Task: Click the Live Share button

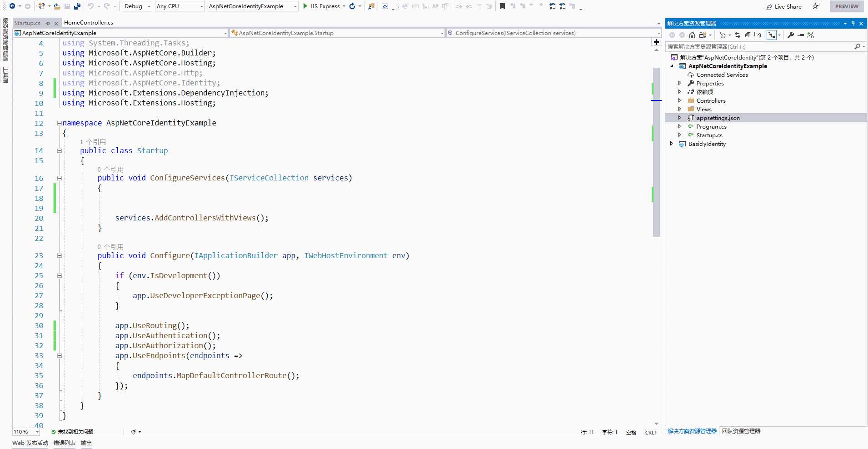Action: [783, 6]
